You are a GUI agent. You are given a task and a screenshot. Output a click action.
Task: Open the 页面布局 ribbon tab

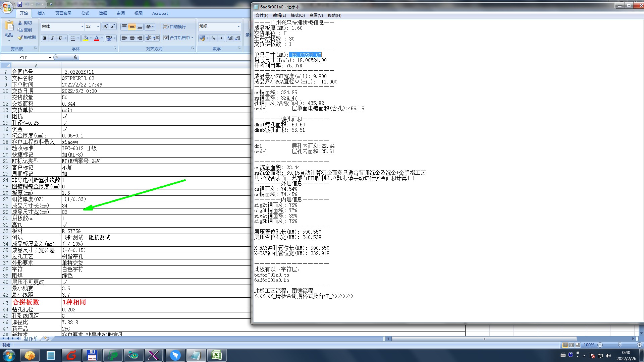(x=63, y=13)
